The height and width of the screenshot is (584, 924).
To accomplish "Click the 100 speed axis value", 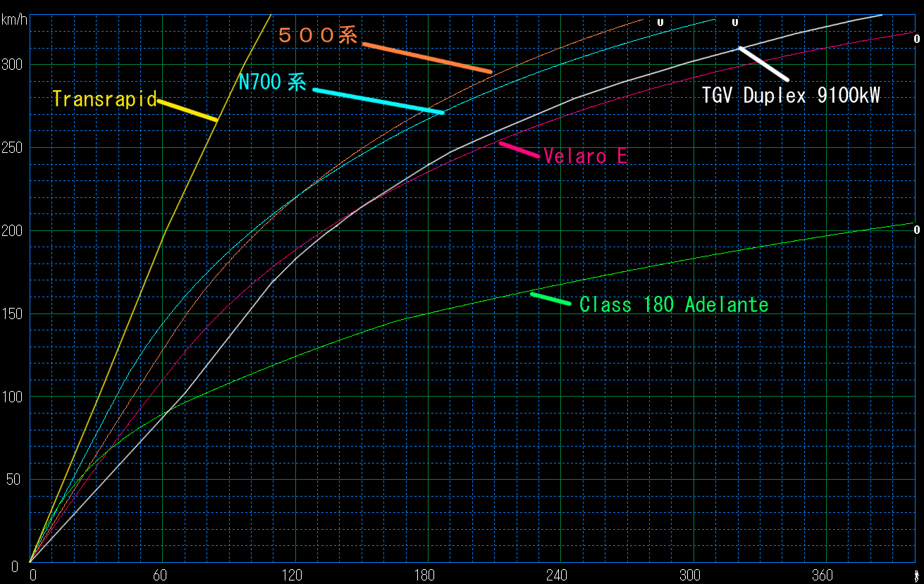I will [x=12, y=397].
